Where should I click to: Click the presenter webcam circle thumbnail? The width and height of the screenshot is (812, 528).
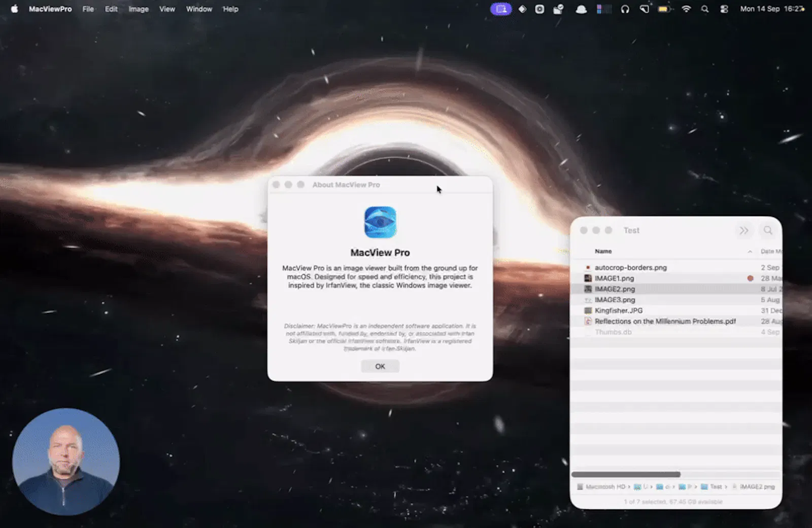coord(66,462)
